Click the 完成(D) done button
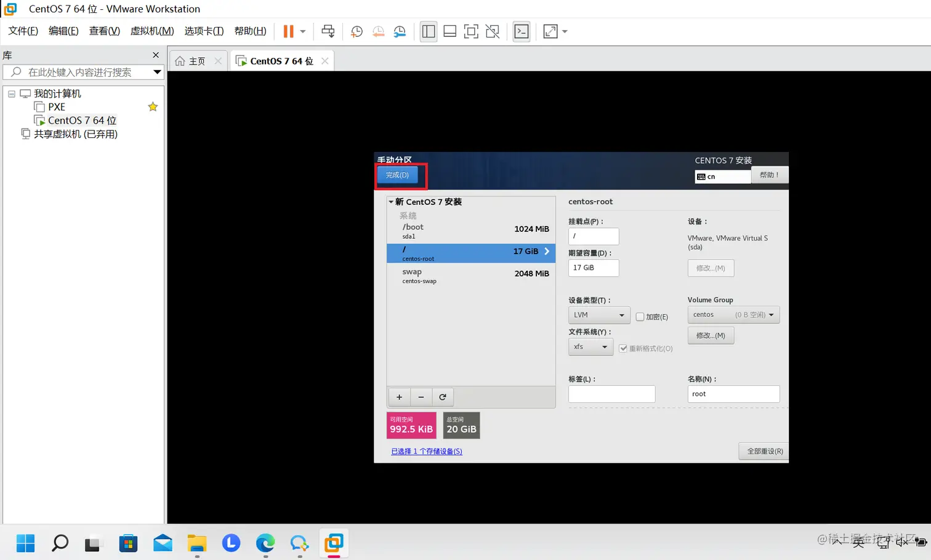This screenshot has height=560, width=931. [397, 175]
